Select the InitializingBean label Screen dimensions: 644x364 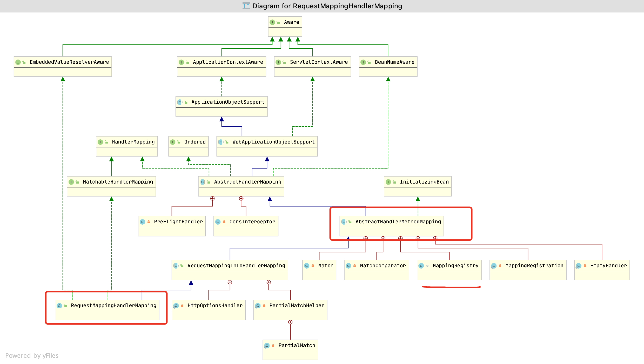pos(424,182)
